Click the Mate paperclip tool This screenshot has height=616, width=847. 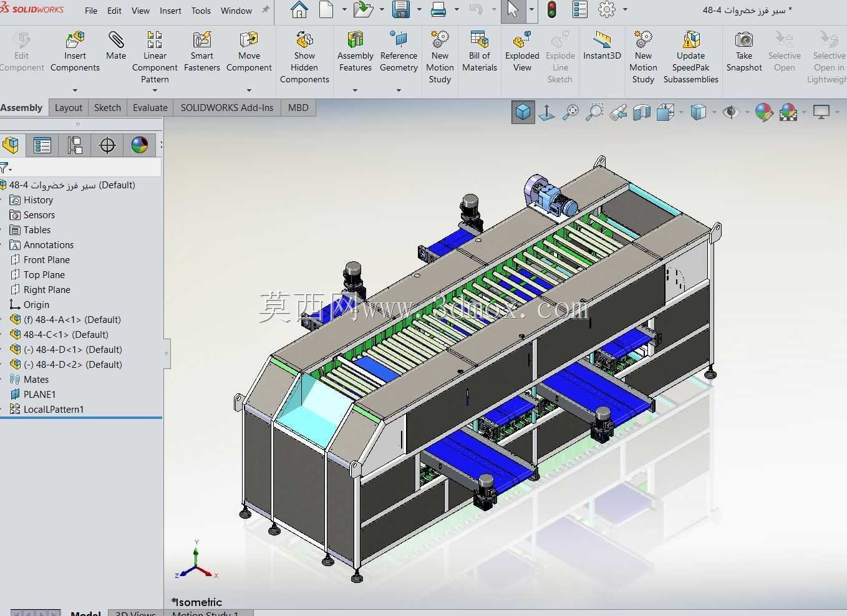[116, 46]
